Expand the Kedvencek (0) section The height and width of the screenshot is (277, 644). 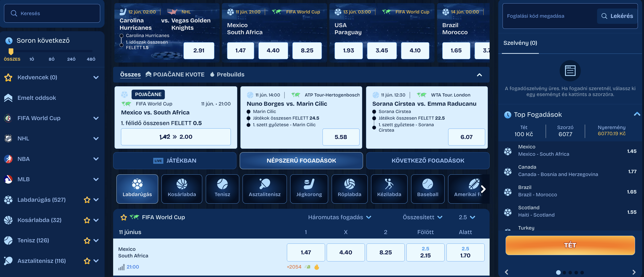(x=52, y=77)
